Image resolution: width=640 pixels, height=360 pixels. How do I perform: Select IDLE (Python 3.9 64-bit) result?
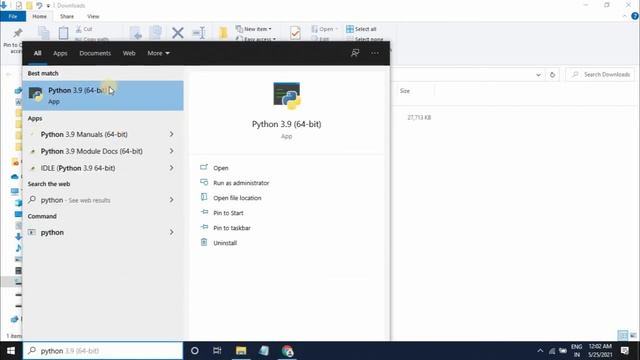pyautogui.click(x=78, y=168)
